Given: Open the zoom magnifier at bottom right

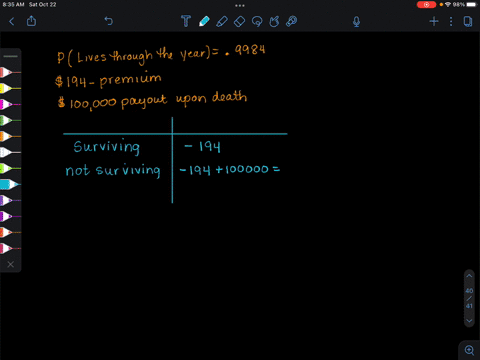Looking at the screenshot, I should [469, 350].
